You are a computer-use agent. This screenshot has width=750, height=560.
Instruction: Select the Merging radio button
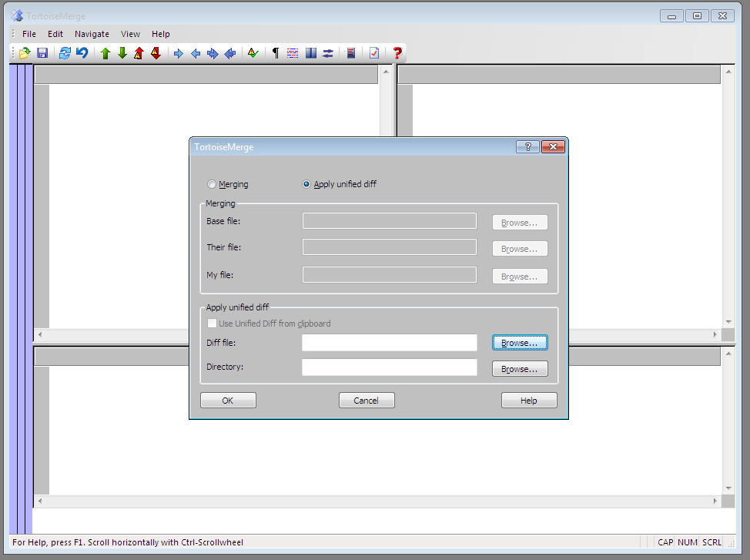tap(212, 184)
